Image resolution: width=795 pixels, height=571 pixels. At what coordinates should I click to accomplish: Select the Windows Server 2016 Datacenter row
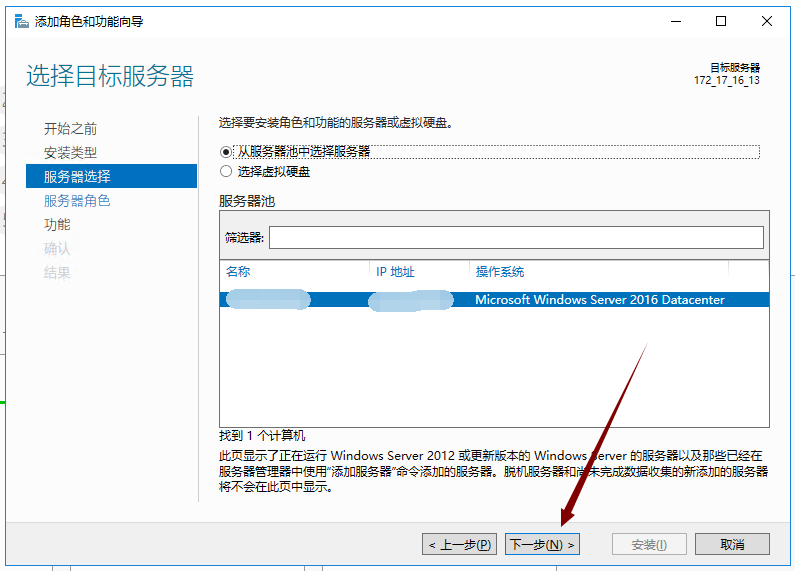click(x=598, y=300)
